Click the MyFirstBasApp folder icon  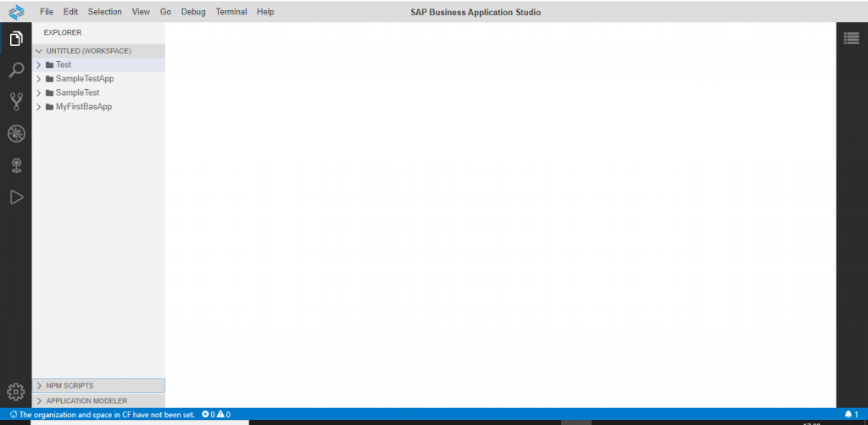click(x=49, y=107)
